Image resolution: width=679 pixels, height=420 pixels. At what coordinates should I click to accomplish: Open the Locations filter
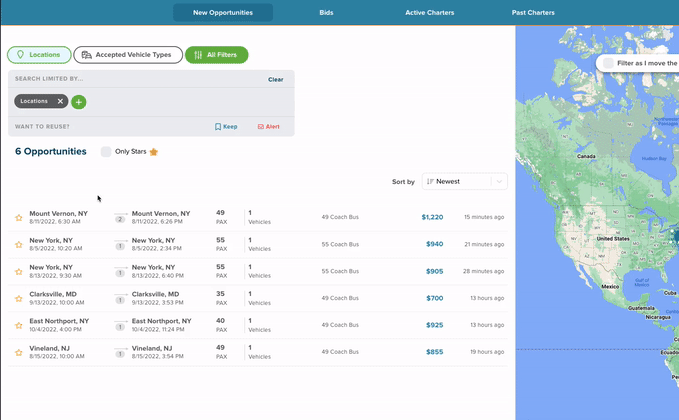(39, 55)
